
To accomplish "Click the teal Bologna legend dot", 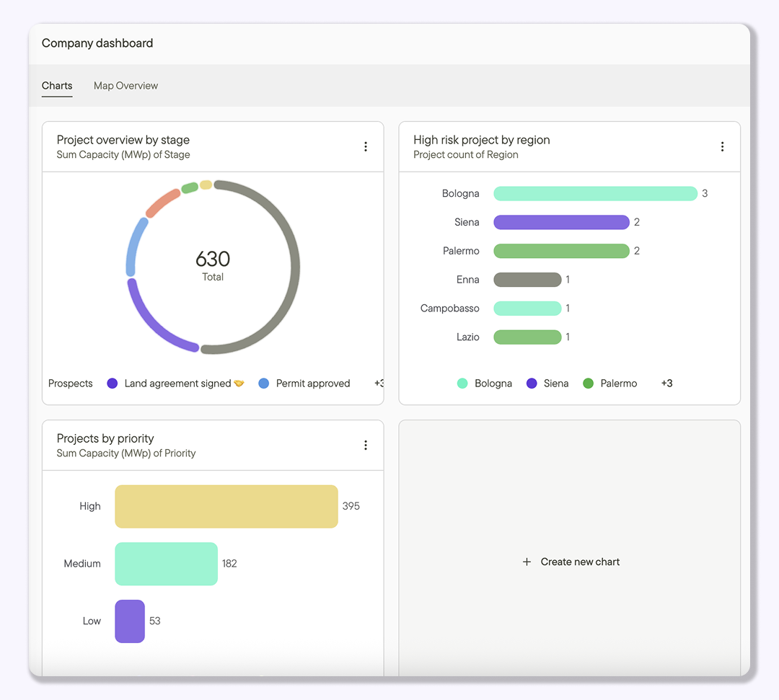I will (x=462, y=383).
